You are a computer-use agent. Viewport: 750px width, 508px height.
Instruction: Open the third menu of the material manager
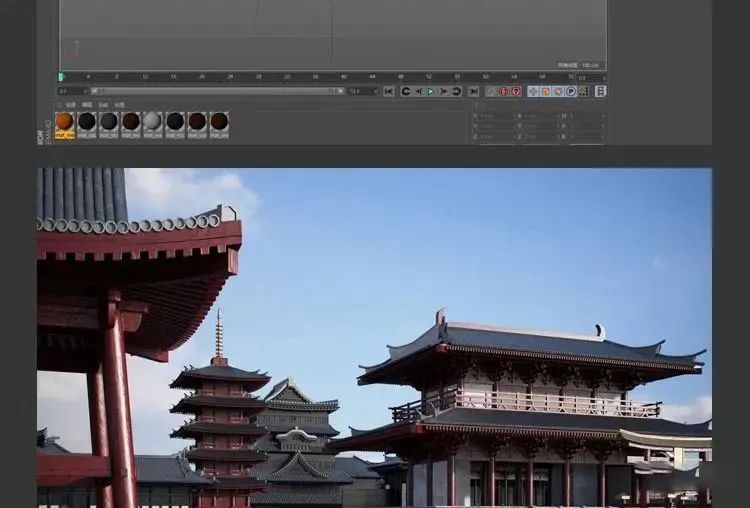(x=103, y=105)
